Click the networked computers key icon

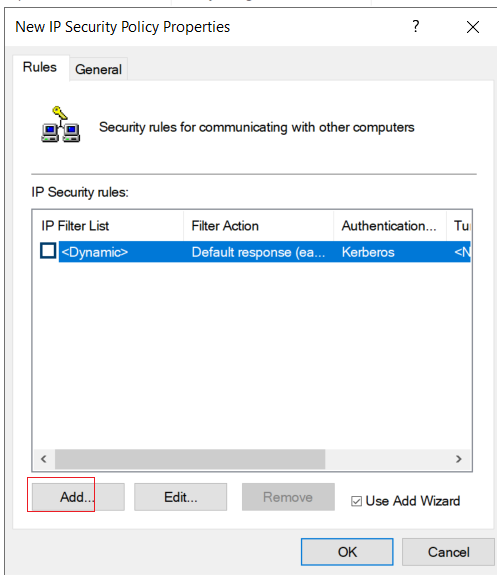[x=61, y=124]
